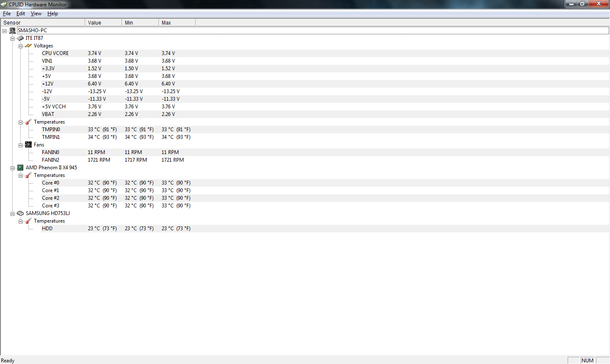The image size is (610, 364).
Task: Collapse the SMASHO-PC root node
Action: [x=4, y=31]
